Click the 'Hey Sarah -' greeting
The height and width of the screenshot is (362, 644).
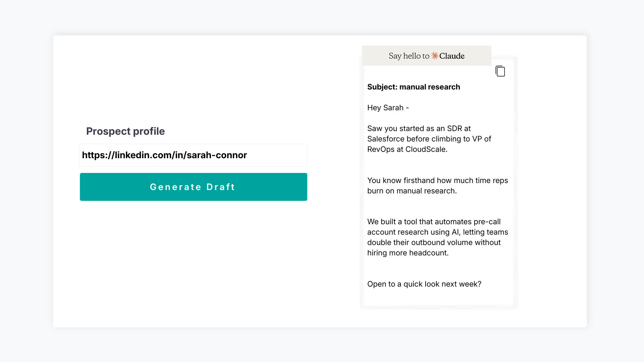pyautogui.click(x=388, y=108)
